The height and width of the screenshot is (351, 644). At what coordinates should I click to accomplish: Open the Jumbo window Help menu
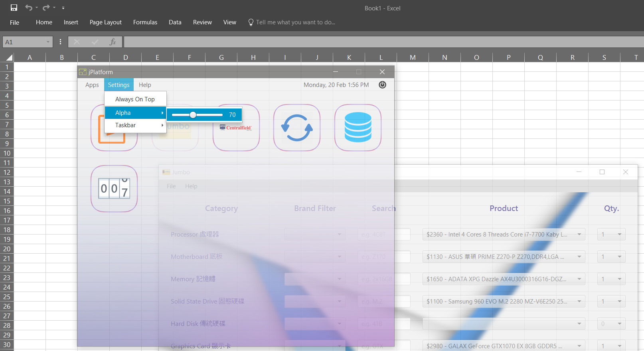click(x=191, y=186)
